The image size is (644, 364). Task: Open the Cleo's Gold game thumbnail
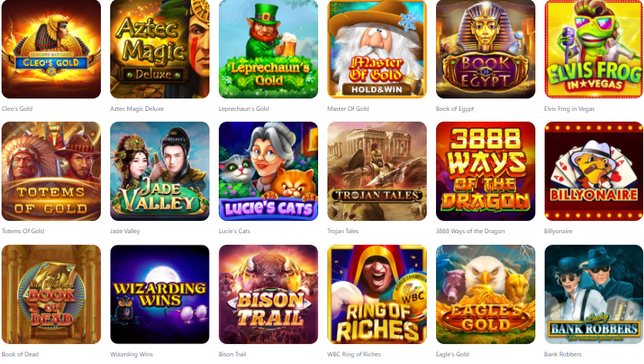(x=52, y=48)
